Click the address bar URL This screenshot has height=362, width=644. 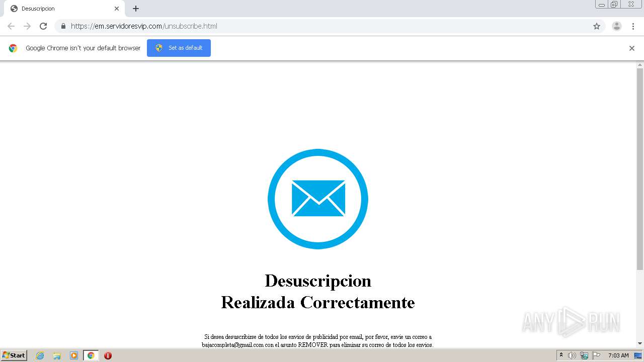144,26
